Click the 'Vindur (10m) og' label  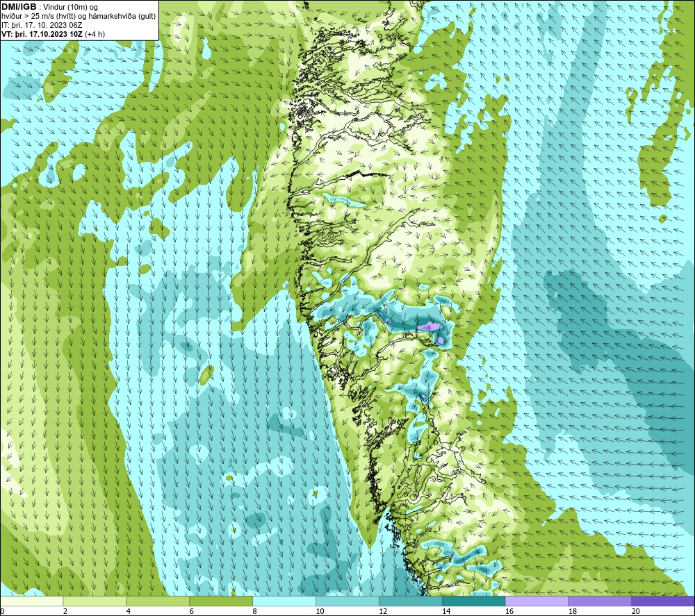(70, 8)
